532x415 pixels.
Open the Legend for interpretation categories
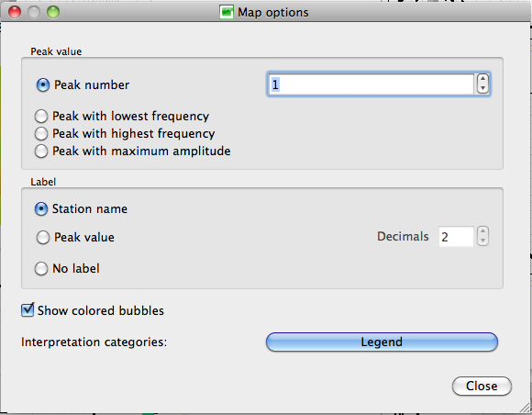[382, 342]
